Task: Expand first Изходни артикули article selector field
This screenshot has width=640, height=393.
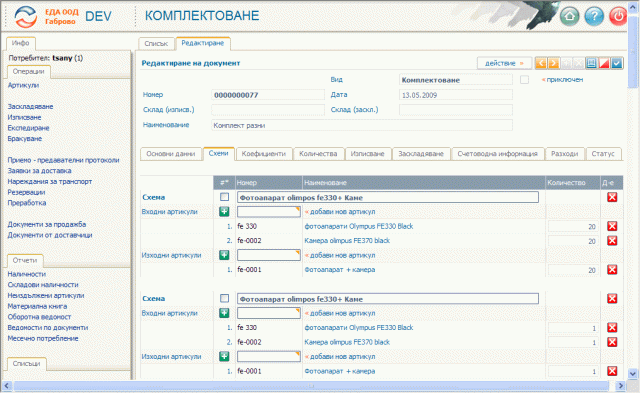Action: tap(269, 255)
